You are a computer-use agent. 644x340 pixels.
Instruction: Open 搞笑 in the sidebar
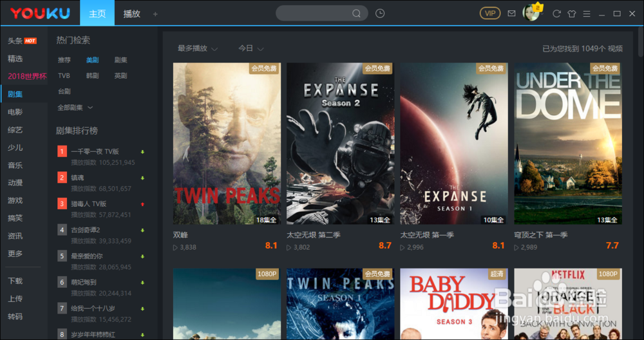(15, 218)
